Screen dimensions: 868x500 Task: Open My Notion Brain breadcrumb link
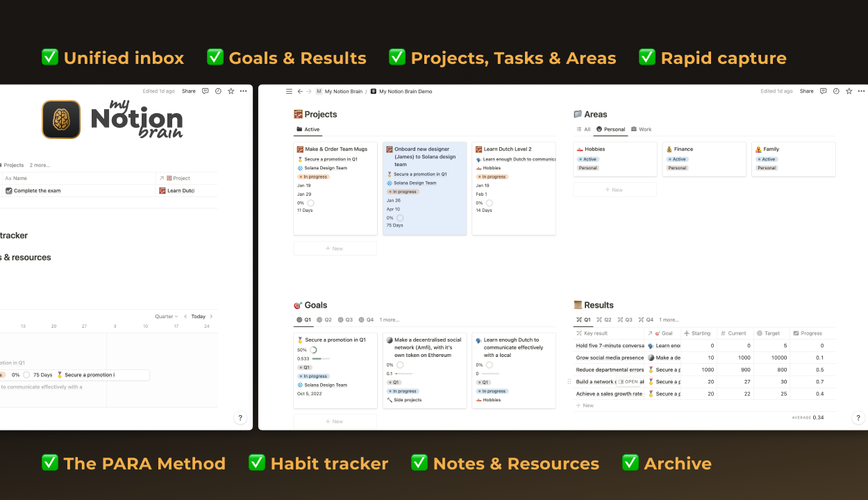[x=339, y=91]
